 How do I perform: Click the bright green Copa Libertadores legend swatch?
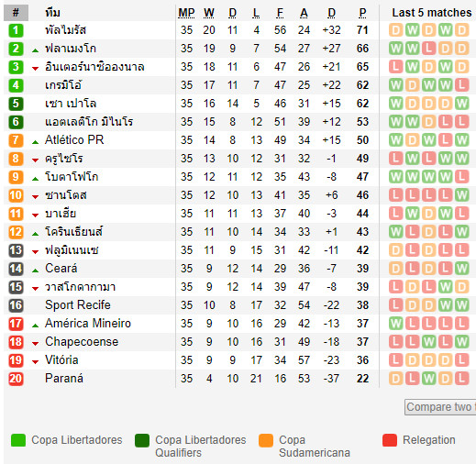click(18, 440)
